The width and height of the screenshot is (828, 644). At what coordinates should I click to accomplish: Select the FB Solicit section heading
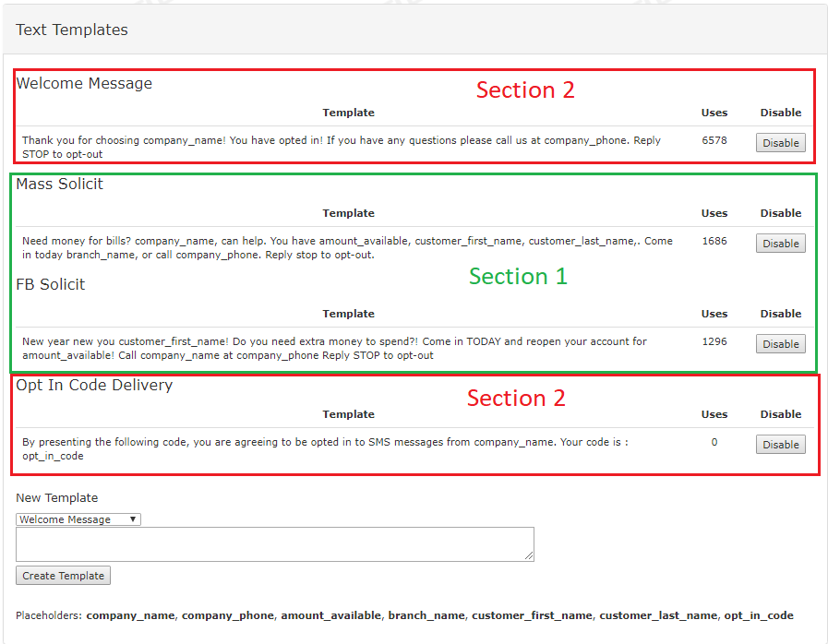(x=50, y=284)
